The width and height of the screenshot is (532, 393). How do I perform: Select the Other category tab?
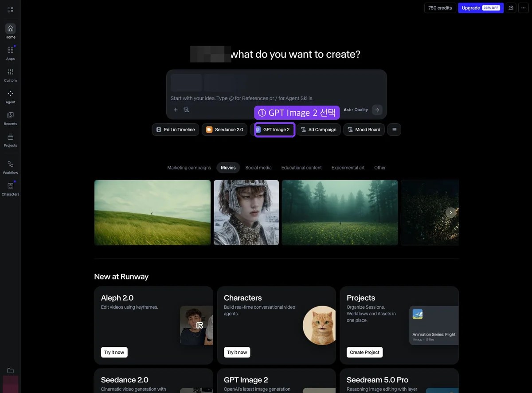[380, 168]
